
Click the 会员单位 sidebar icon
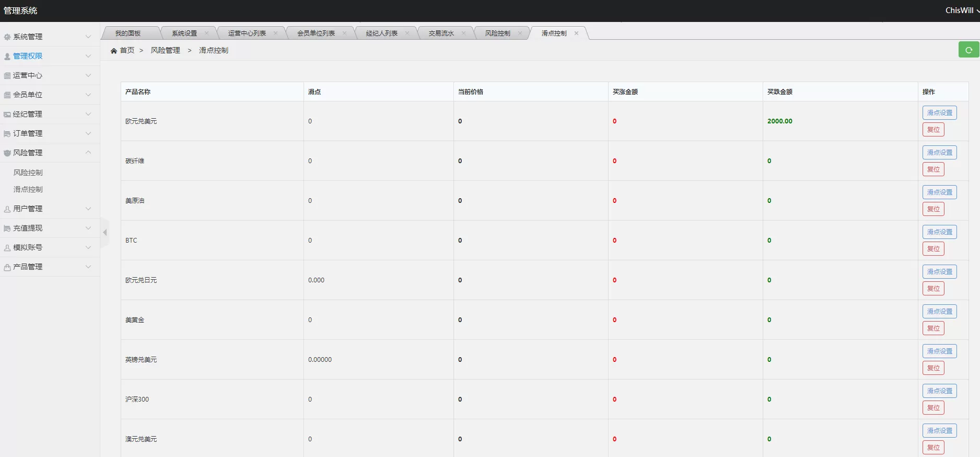click(7, 95)
